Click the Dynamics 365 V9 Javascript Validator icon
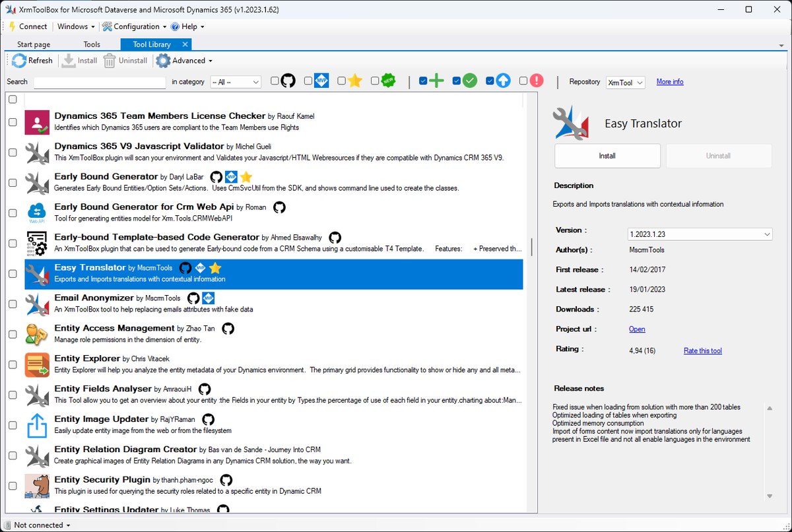The width and height of the screenshot is (792, 532). (x=38, y=152)
